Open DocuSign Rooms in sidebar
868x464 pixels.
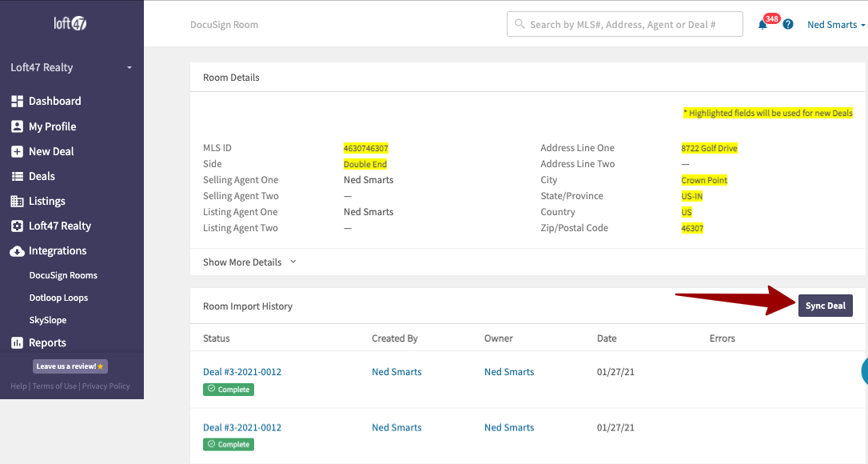[63, 275]
